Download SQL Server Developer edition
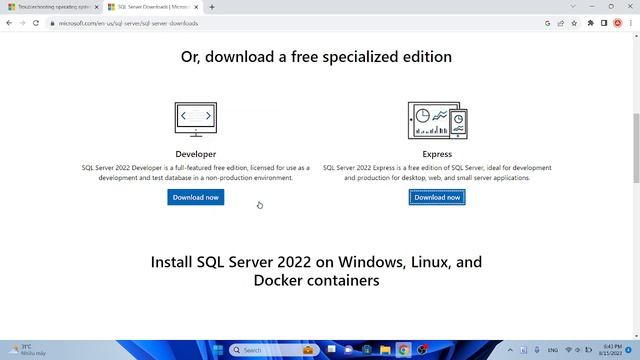 (196, 197)
